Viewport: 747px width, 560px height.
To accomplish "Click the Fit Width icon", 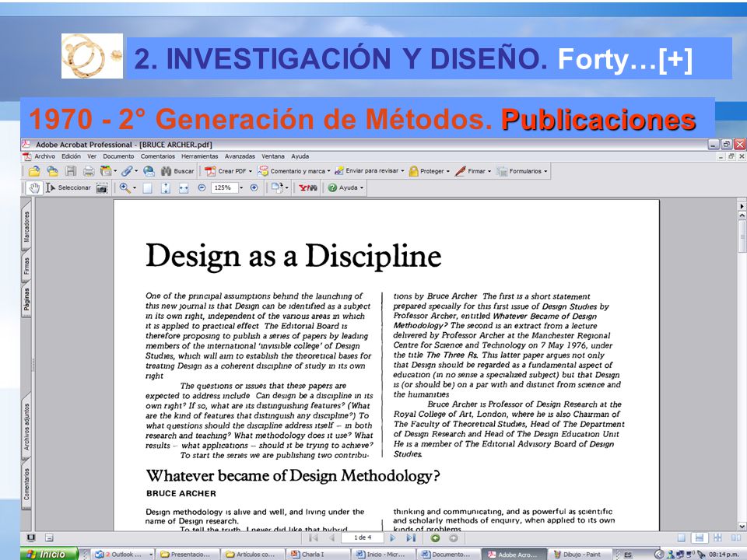I will 184,188.
